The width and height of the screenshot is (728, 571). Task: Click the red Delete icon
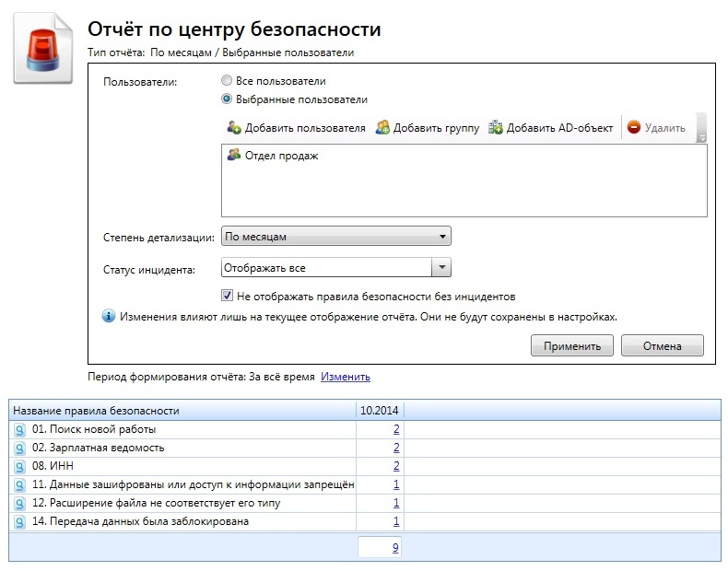(634, 128)
